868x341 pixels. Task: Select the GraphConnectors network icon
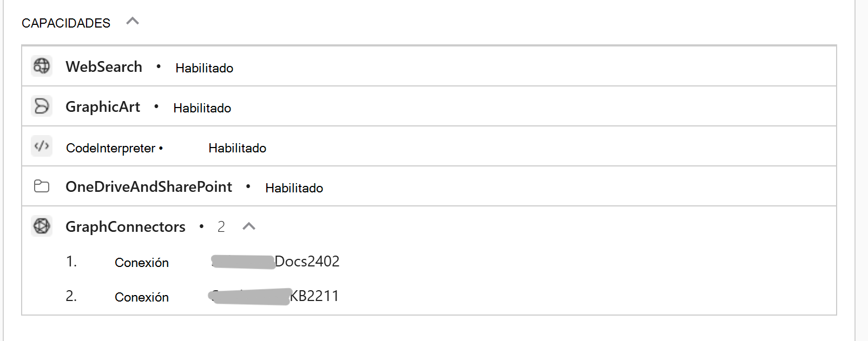click(x=42, y=226)
